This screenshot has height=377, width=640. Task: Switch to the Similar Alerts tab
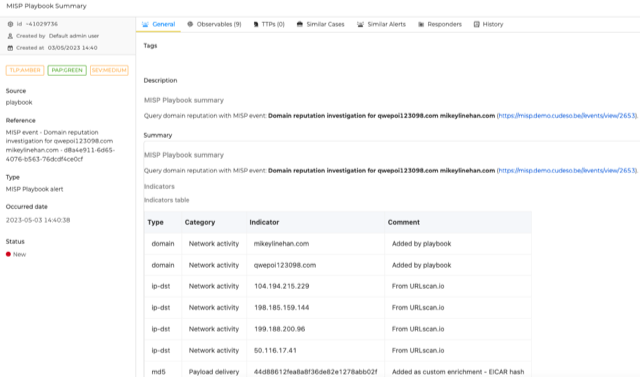click(x=381, y=24)
